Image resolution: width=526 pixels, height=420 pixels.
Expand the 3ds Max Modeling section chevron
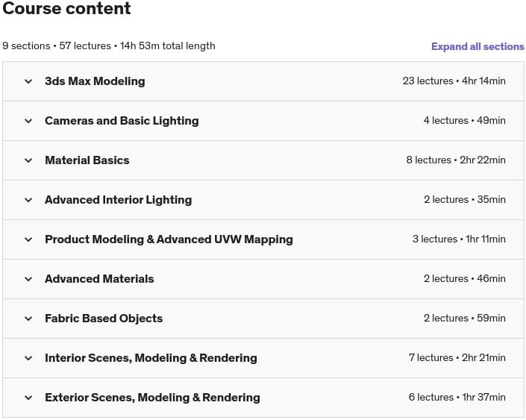coord(28,81)
